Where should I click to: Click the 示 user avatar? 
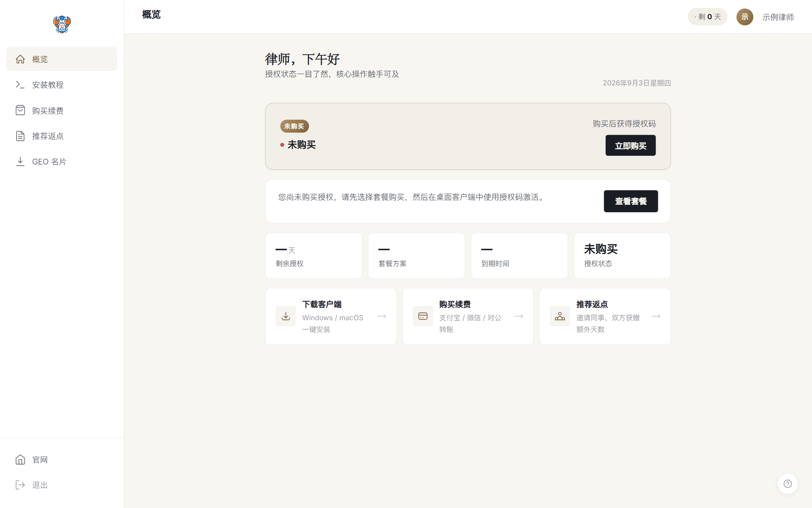pos(745,17)
